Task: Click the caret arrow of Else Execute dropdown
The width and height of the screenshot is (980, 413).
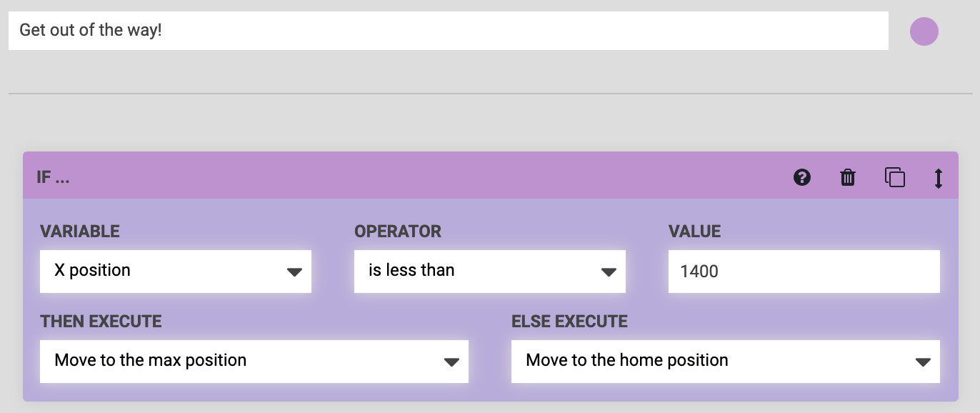Action: click(x=923, y=362)
